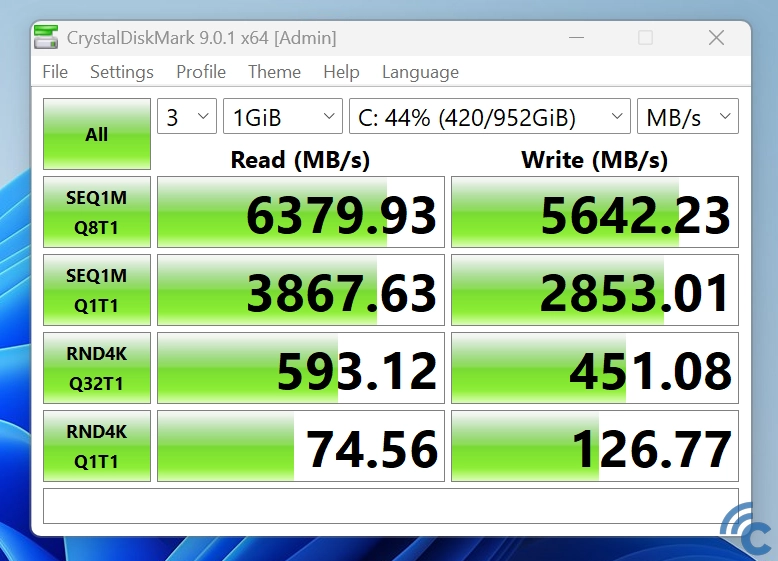Viewport: 778px width, 561px height.
Task: Click the Write (MB/s) column header
Action: [594, 160]
